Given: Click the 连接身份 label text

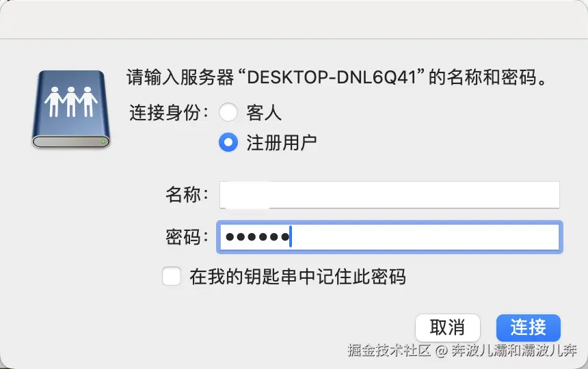Looking at the screenshot, I should coord(168,112).
